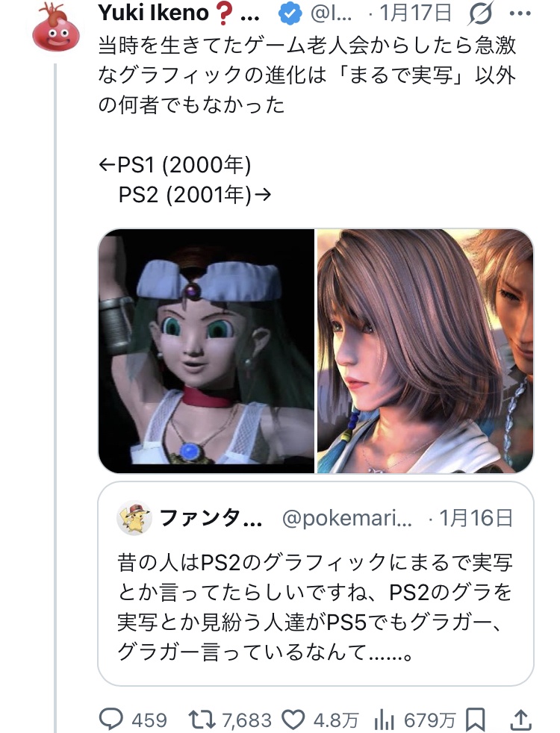Viewport: 560px width, 733px height.
Task: Open the quoted author name ファンタ...
Action: tap(211, 519)
